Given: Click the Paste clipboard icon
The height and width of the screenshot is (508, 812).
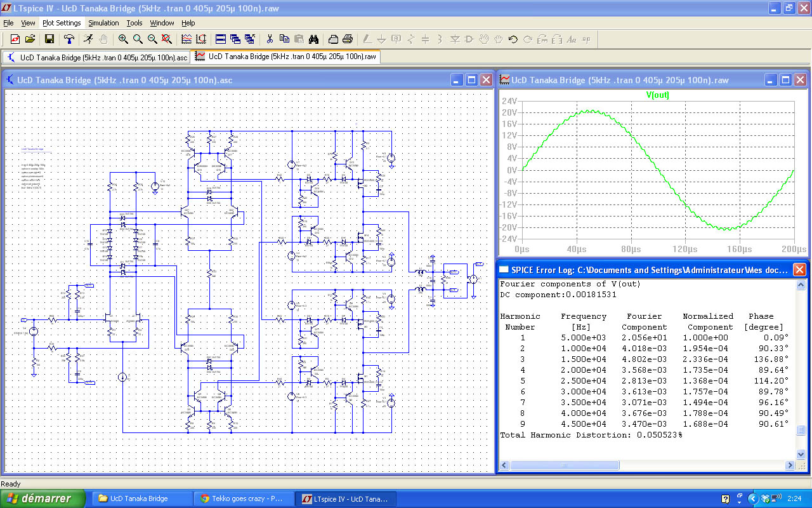Looking at the screenshot, I should pos(299,39).
